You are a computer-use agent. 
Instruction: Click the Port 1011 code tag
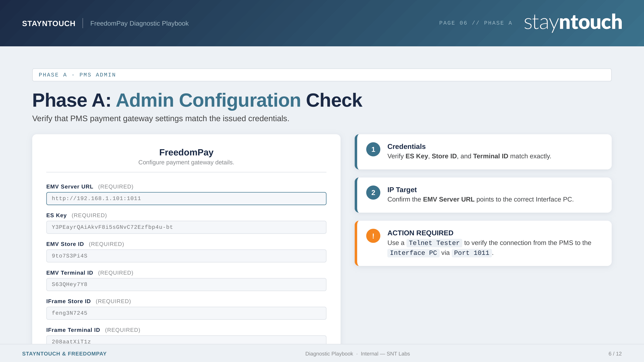pyautogui.click(x=471, y=253)
